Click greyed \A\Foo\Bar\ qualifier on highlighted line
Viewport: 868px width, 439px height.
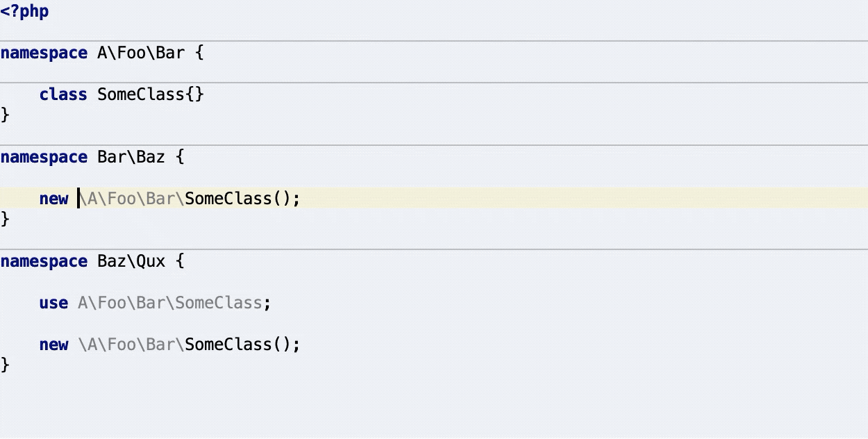tap(132, 199)
